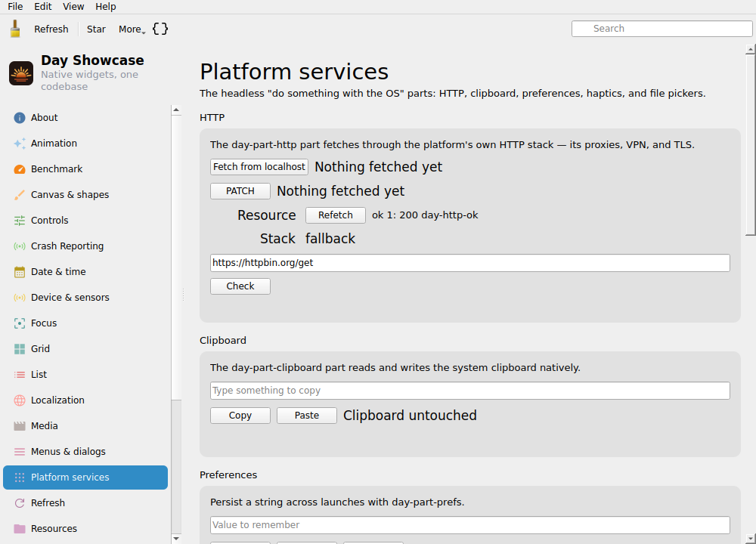756x544 pixels.
Task: Click sidebar scrollbar up arrow
Action: (176, 110)
